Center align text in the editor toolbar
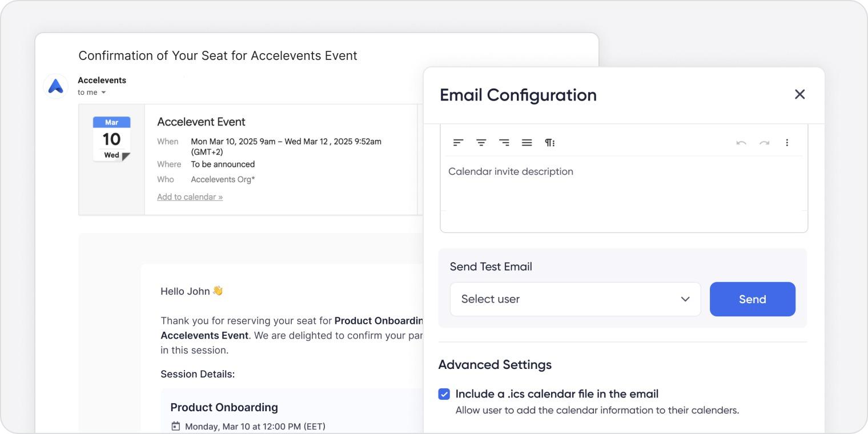 click(x=481, y=143)
